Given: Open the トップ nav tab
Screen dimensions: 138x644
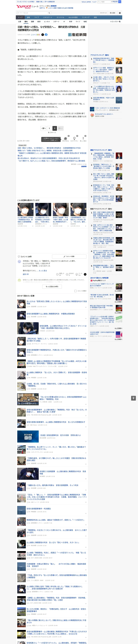Looking at the screenshot, I should coord(20,17).
